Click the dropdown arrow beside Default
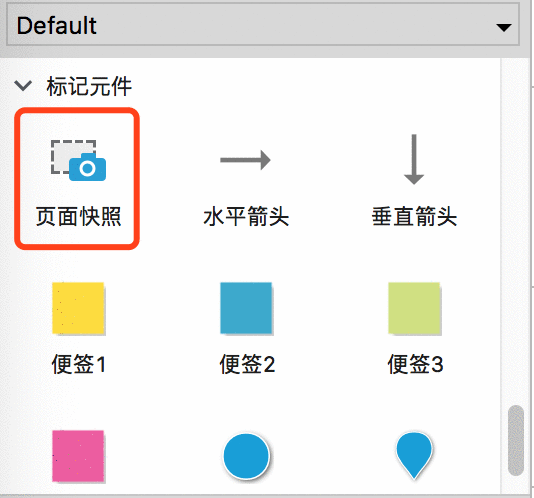The image size is (534, 498). (x=503, y=27)
